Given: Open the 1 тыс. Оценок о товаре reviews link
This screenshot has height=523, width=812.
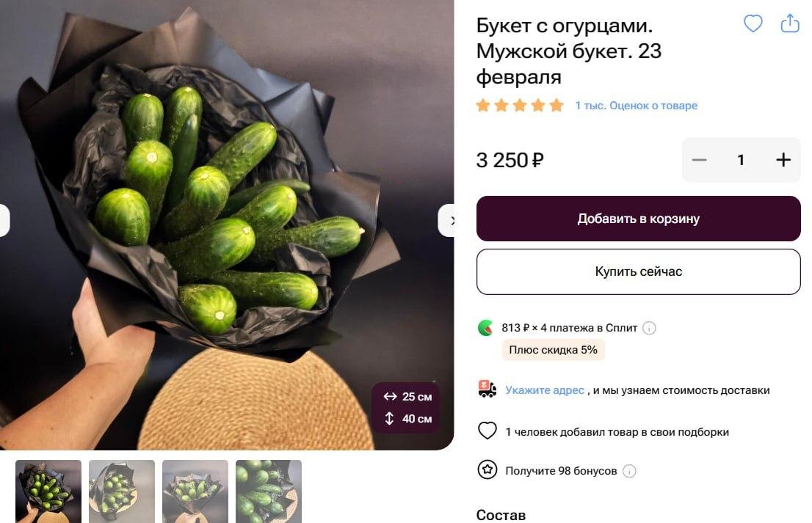Looking at the screenshot, I should coord(636,106).
